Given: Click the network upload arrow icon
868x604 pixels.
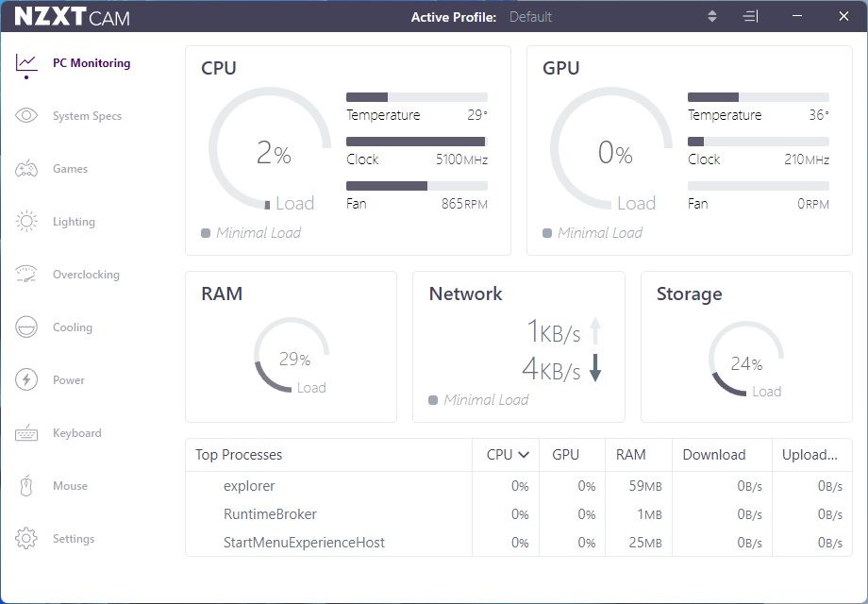Looking at the screenshot, I should 595,331.
